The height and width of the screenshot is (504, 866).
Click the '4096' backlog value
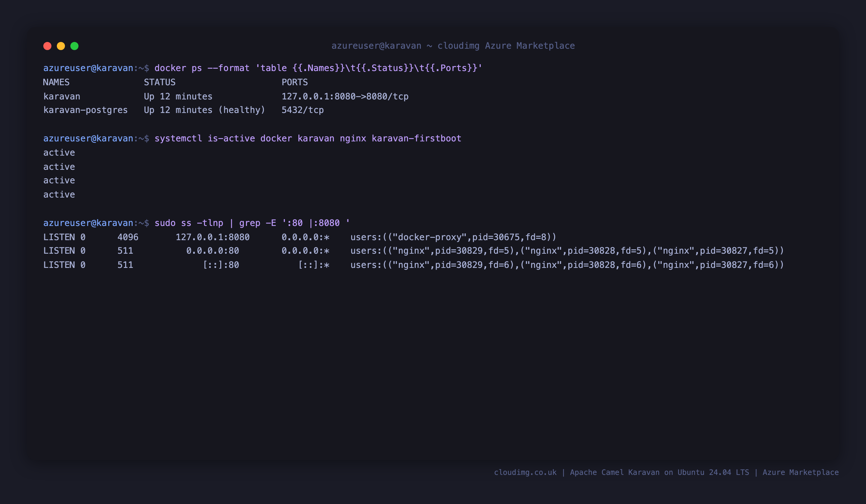(x=128, y=237)
